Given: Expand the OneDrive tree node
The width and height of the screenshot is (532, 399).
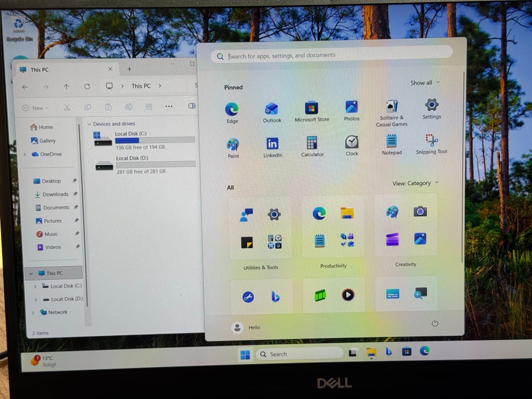Looking at the screenshot, I should [24, 155].
